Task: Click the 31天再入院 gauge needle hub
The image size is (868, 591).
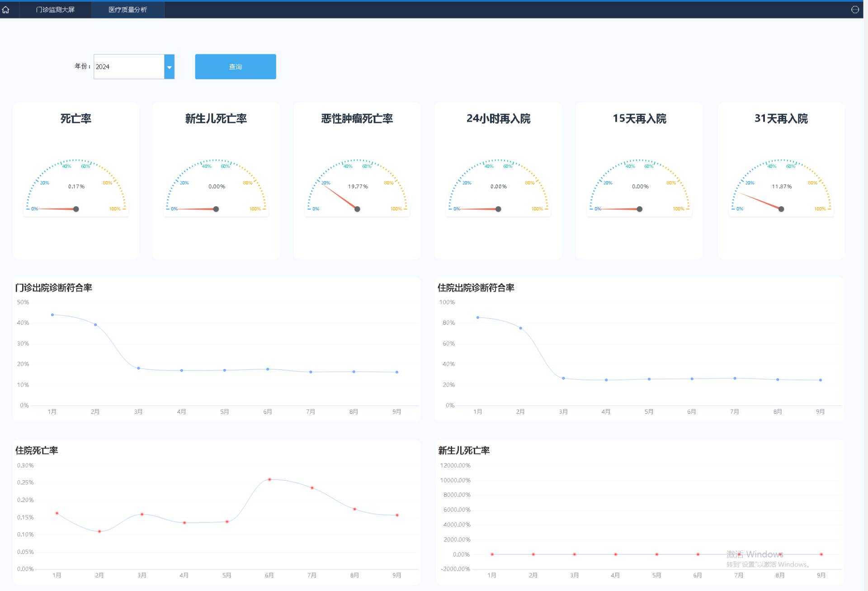Action: (781, 209)
